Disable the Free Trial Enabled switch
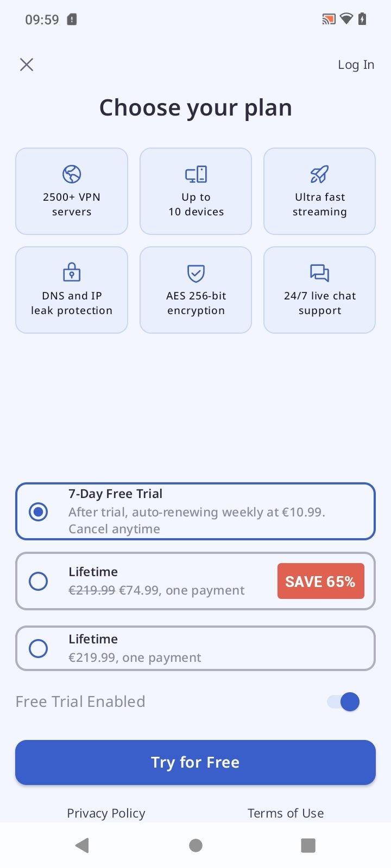Screen dimensions: 391x868 click(x=343, y=701)
